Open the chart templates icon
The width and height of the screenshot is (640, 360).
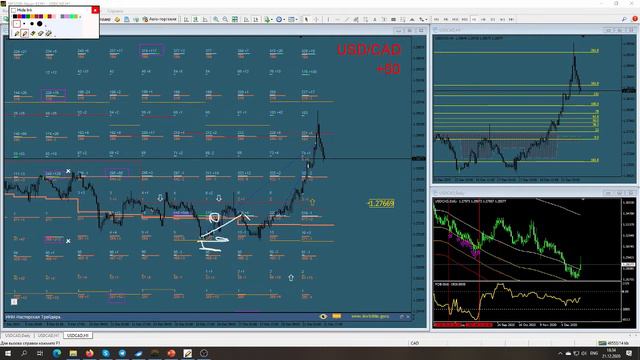coord(291,19)
